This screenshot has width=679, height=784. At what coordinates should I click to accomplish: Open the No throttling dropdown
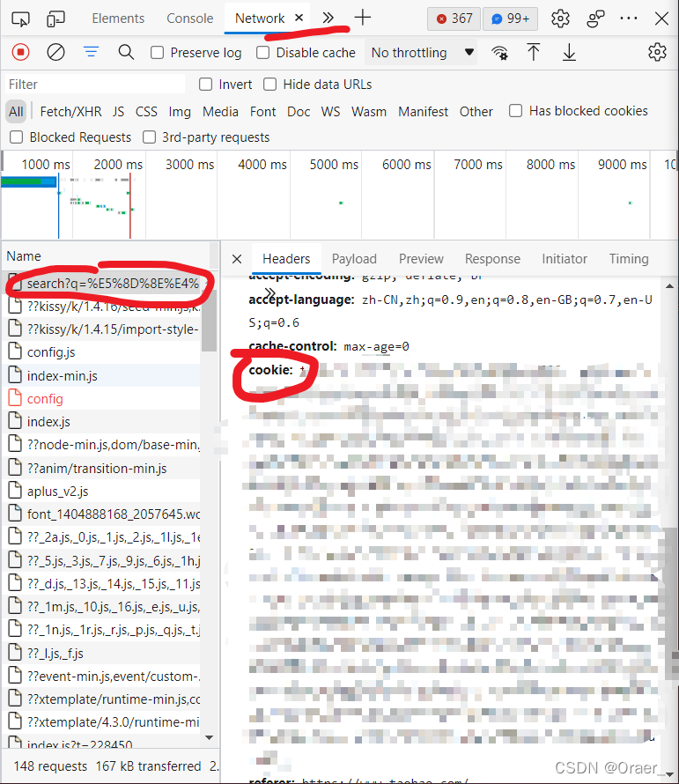pos(421,53)
